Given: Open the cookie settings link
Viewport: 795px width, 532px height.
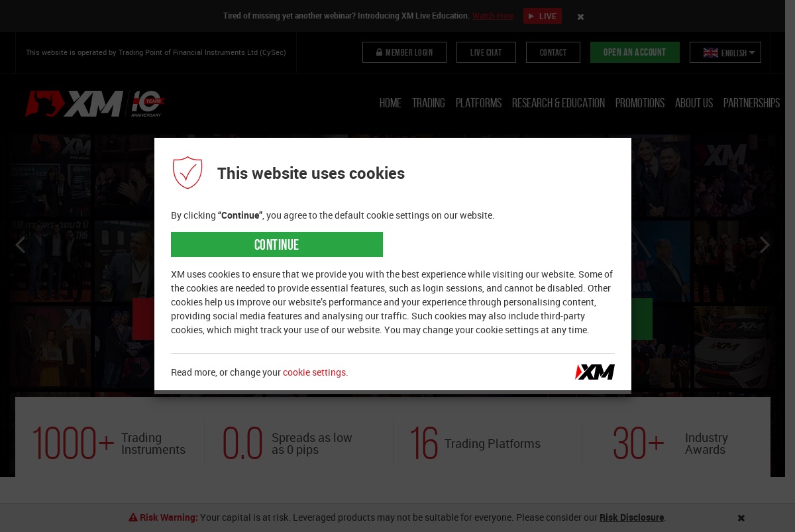Looking at the screenshot, I should [x=315, y=372].
